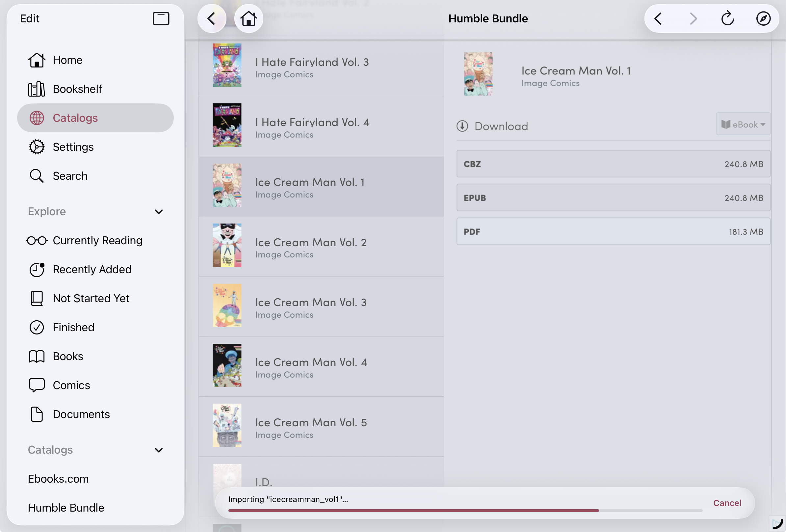Download the CBZ file 240.8 MB
Screen dimensions: 786x532
[613, 164]
